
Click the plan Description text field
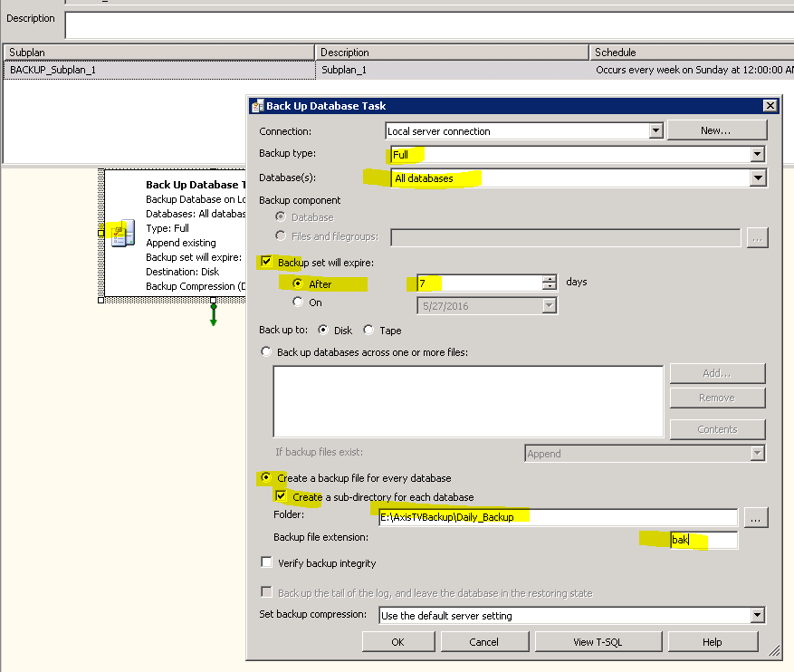pos(429,25)
